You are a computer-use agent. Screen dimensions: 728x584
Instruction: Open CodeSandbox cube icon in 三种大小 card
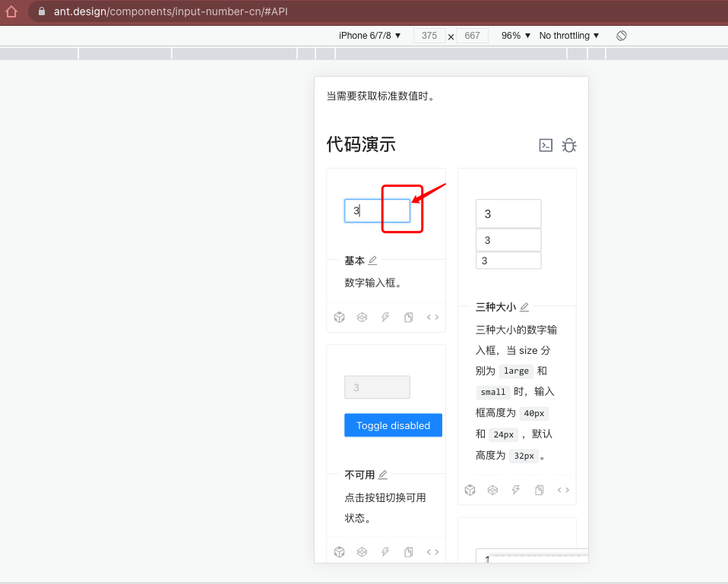point(470,490)
